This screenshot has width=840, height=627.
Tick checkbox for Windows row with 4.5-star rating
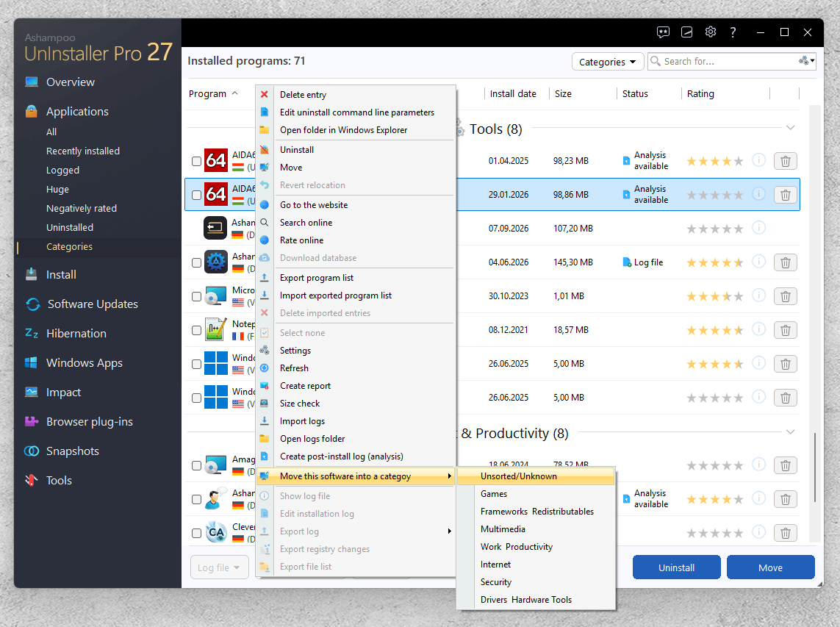[x=197, y=364]
